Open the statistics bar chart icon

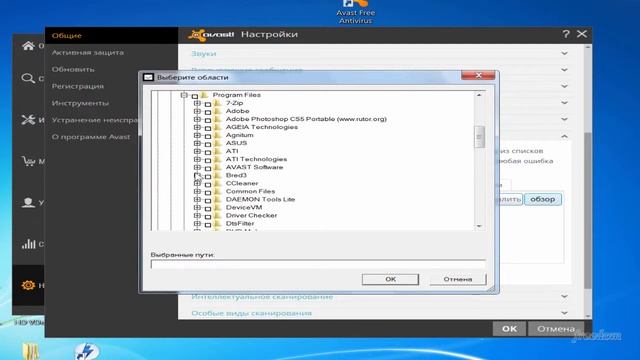tap(28, 244)
